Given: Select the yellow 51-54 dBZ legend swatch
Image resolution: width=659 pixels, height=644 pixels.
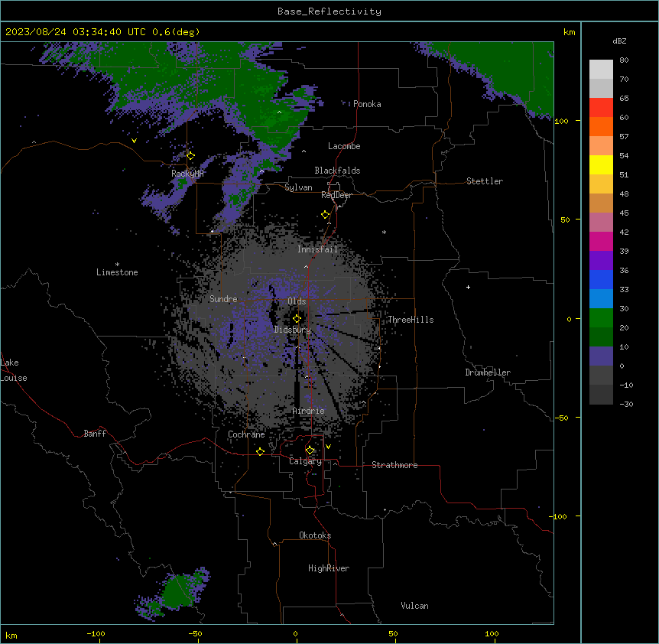Looking at the screenshot, I should [601, 164].
